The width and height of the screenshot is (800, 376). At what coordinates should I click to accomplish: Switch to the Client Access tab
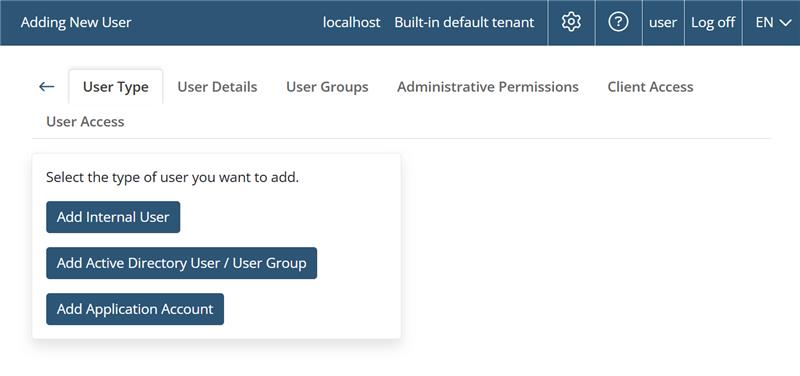(650, 87)
